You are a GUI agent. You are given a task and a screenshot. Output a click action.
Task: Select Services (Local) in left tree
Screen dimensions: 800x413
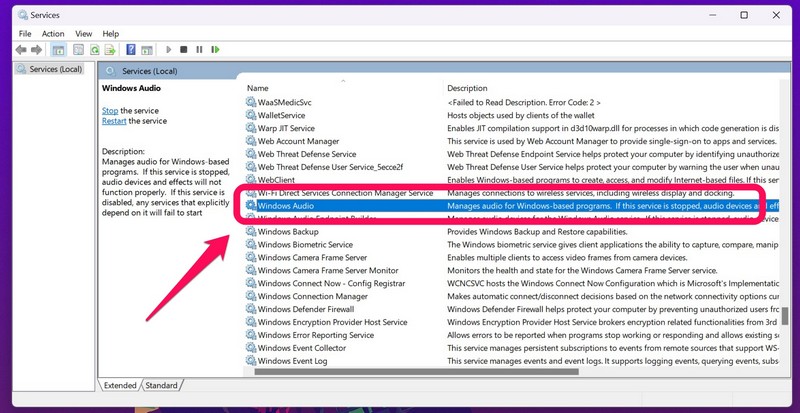point(55,69)
